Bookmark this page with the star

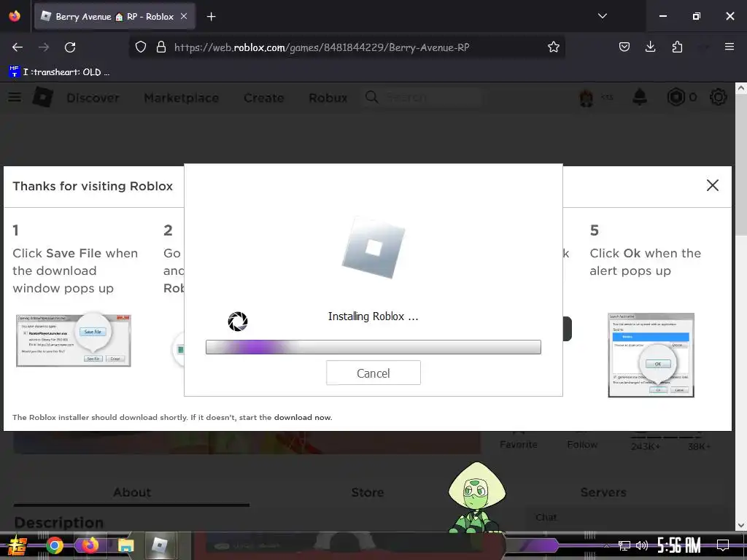point(553,47)
